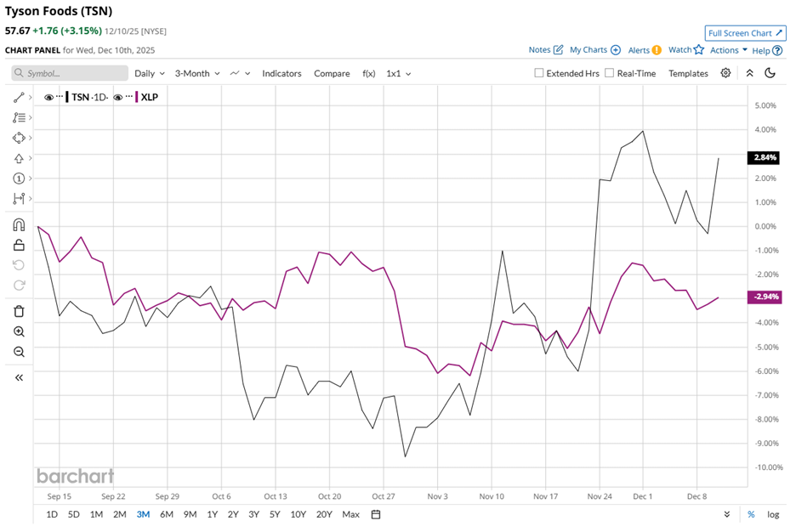Click the Symbol search field
Viewport: 796px width, 532px height.
70,73
